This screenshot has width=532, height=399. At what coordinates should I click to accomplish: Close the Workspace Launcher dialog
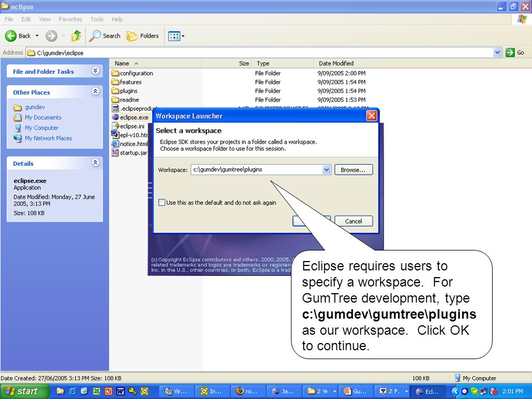[371, 116]
